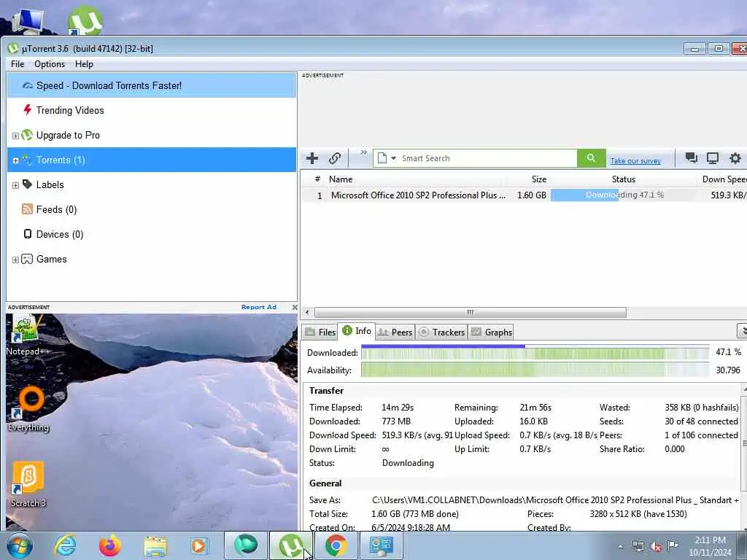The width and height of the screenshot is (747, 560).
Task: Launch Internet Explorer from the taskbar
Action: point(65,545)
